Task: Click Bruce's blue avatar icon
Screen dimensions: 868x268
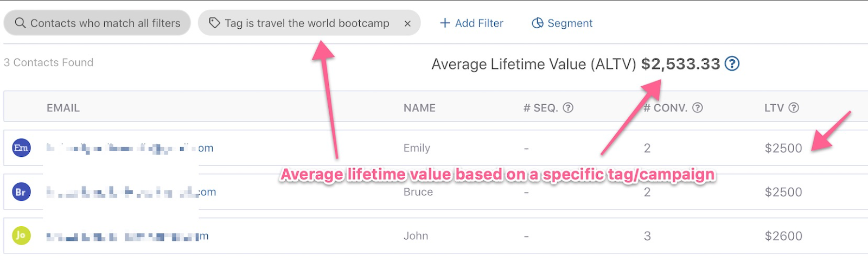Action: pos(21,192)
